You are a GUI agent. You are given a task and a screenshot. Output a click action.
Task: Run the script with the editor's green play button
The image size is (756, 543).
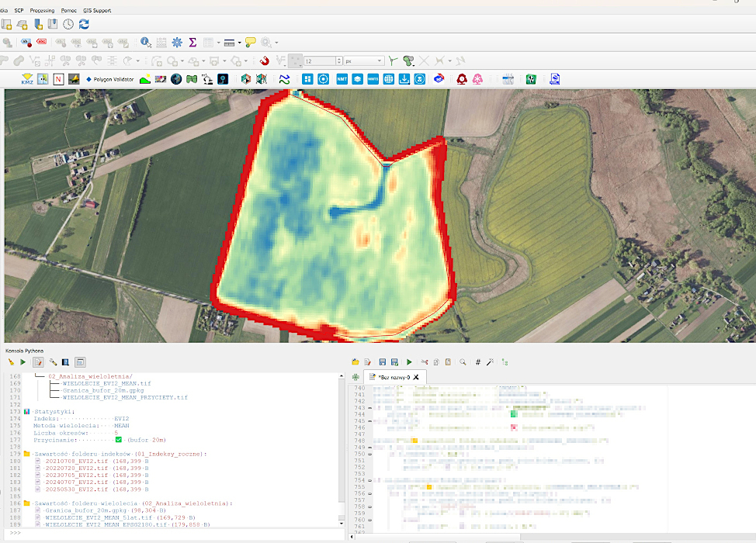[409, 361]
